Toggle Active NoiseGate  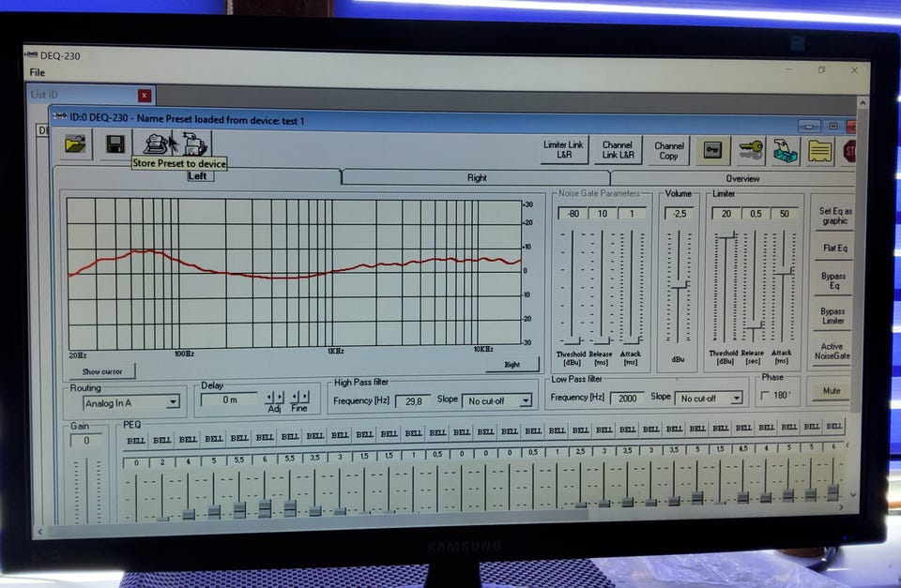pyautogui.click(x=832, y=351)
